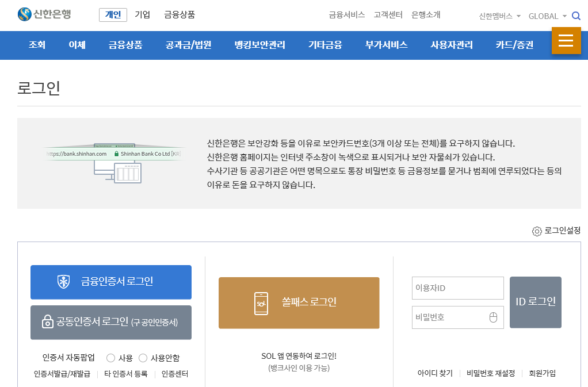Click the secure address bar illustration
The height and width of the screenshot is (387, 588).
pos(113,163)
